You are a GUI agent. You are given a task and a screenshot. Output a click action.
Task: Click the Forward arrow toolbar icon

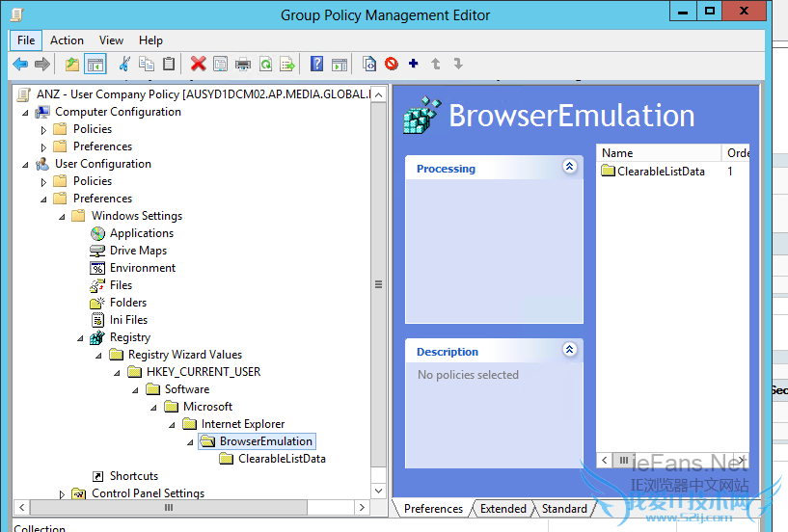[42, 64]
